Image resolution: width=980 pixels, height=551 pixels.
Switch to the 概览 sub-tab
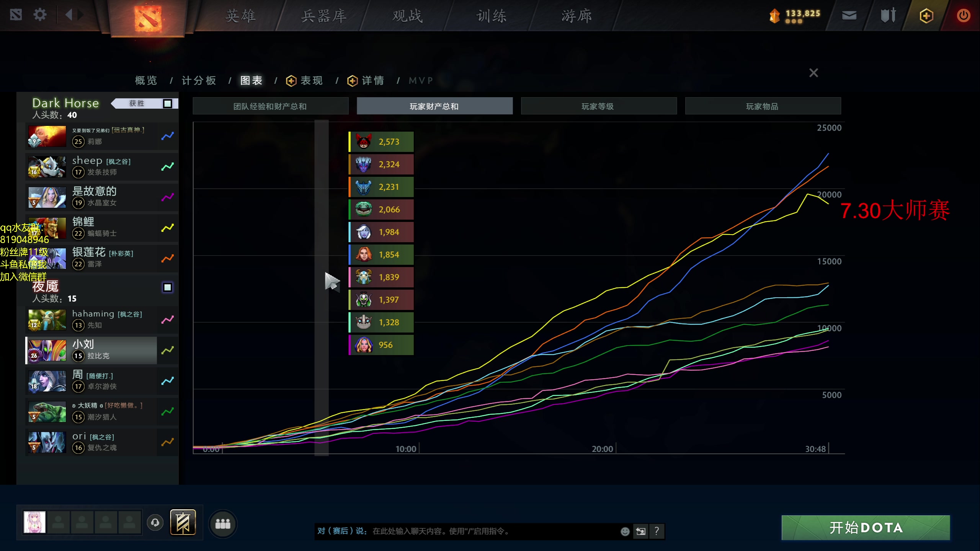pyautogui.click(x=146, y=80)
